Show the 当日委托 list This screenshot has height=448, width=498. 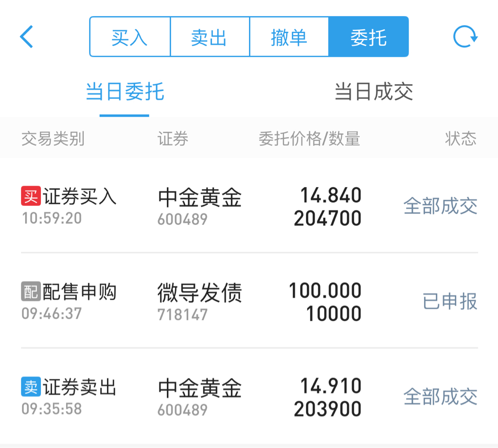124,92
